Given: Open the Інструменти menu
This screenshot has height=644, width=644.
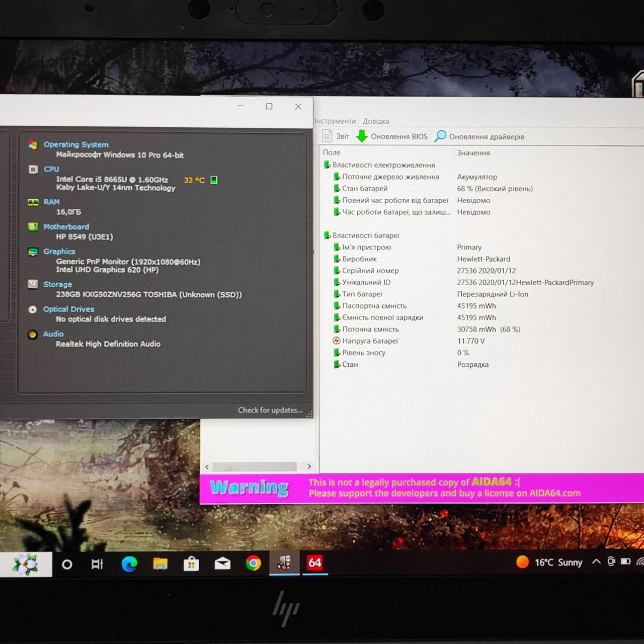Looking at the screenshot, I should [x=335, y=121].
